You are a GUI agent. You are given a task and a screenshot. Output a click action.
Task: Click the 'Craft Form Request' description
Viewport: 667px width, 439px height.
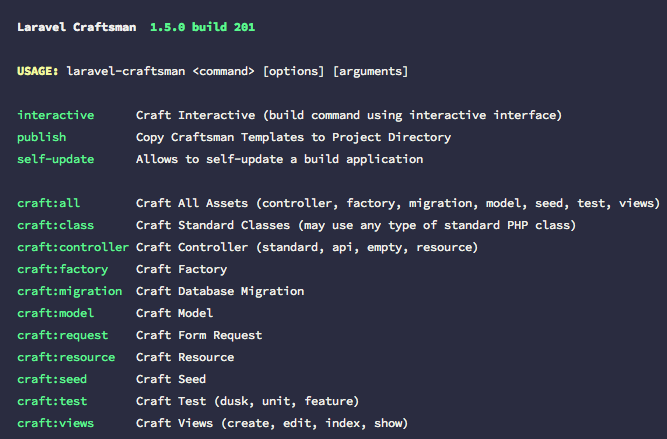pyautogui.click(x=199, y=335)
